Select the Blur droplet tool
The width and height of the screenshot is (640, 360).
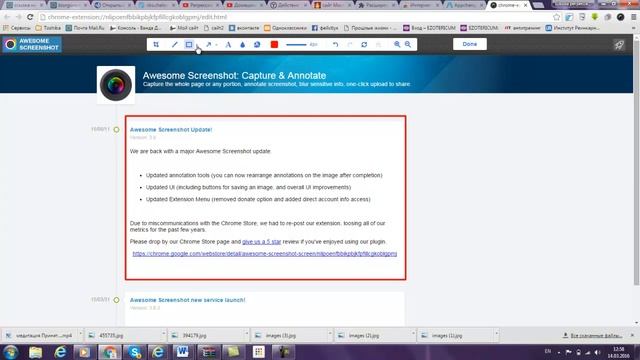(x=242, y=44)
